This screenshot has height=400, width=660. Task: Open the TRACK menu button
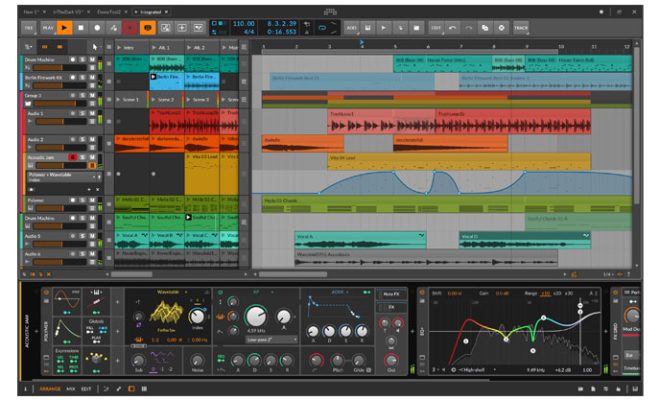coord(521,28)
